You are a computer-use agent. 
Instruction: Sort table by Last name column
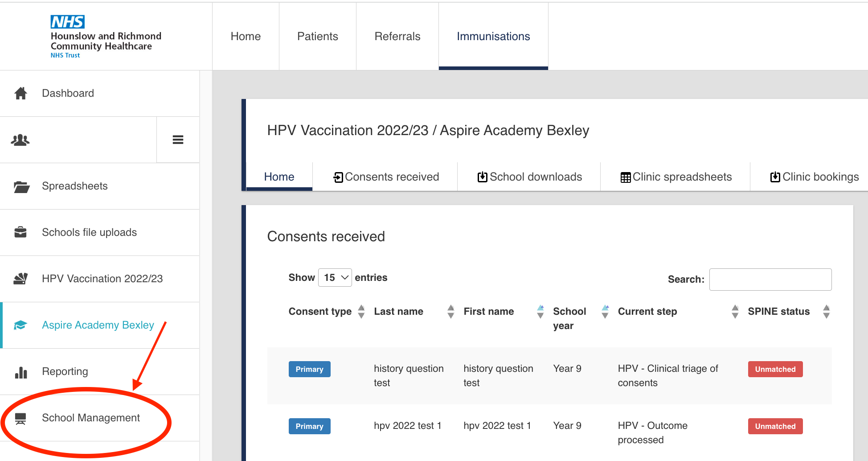coord(450,312)
